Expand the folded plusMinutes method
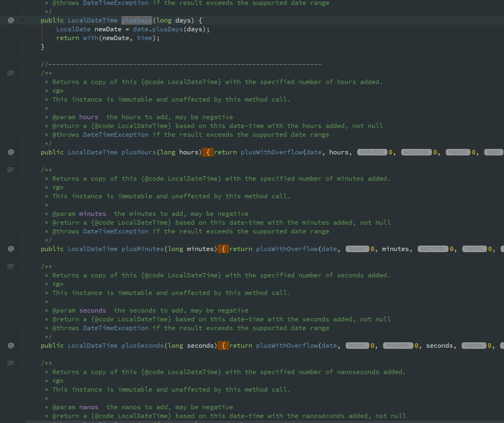Viewport: 504px width, 423px height. (x=22, y=249)
